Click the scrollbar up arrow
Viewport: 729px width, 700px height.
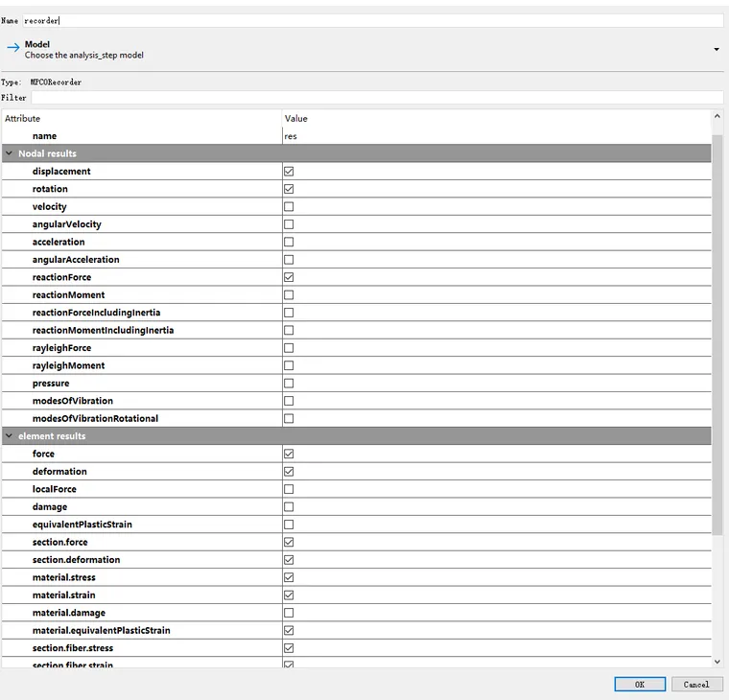point(717,117)
